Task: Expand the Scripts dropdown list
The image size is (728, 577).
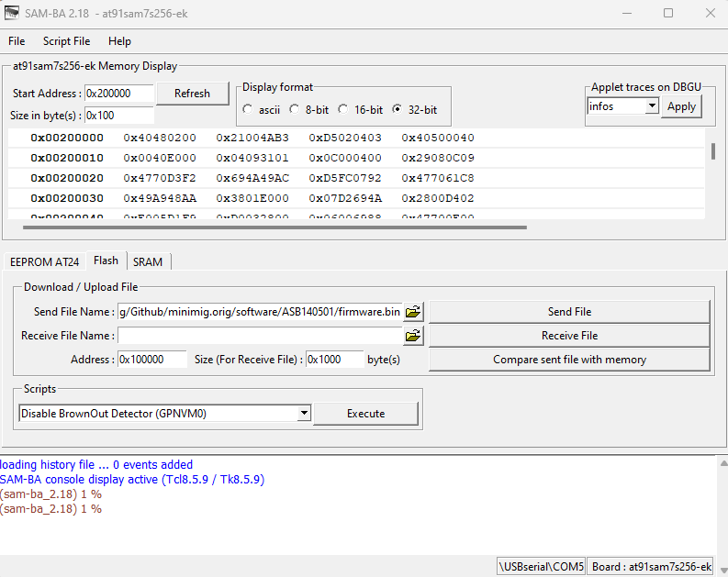Action: (304, 414)
